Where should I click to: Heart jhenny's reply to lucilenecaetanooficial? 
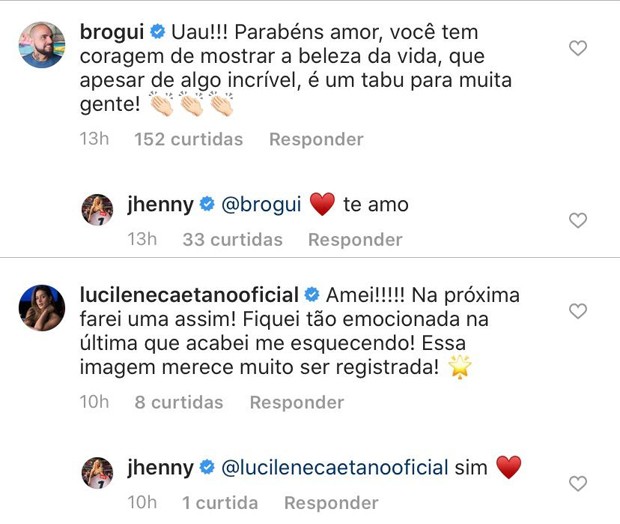click(x=577, y=484)
